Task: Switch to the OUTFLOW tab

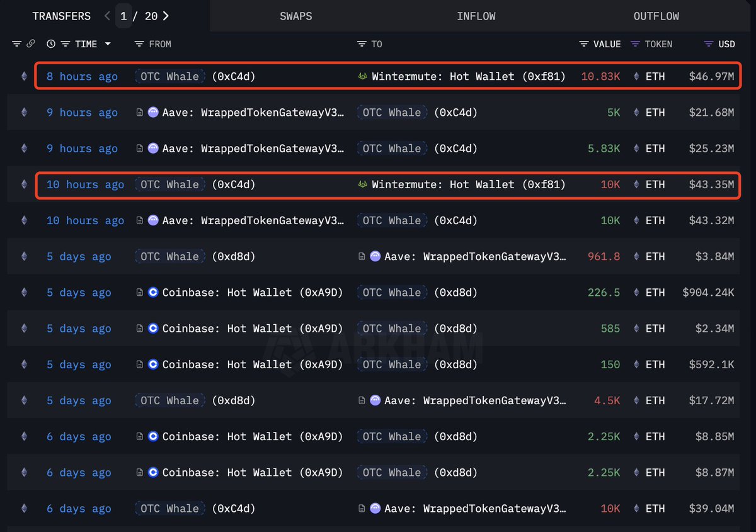Action: pos(656,16)
